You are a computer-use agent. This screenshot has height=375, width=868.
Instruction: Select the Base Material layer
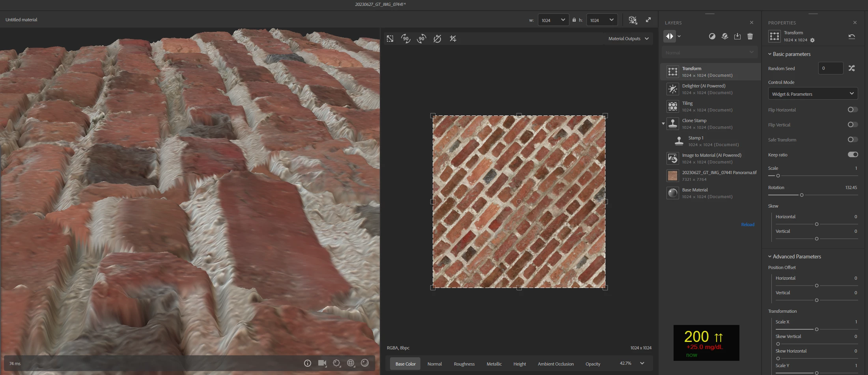[x=710, y=193]
